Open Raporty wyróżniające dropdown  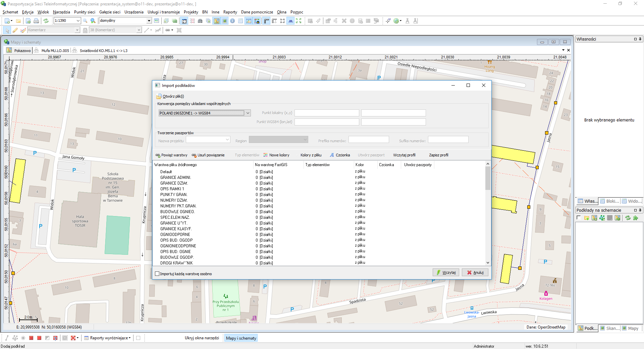coord(107,338)
